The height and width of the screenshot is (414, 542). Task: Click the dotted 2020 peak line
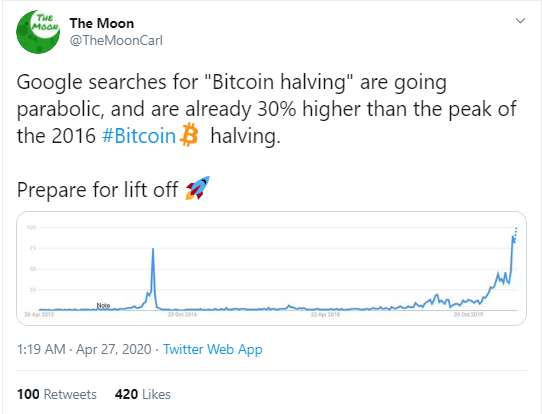click(515, 234)
